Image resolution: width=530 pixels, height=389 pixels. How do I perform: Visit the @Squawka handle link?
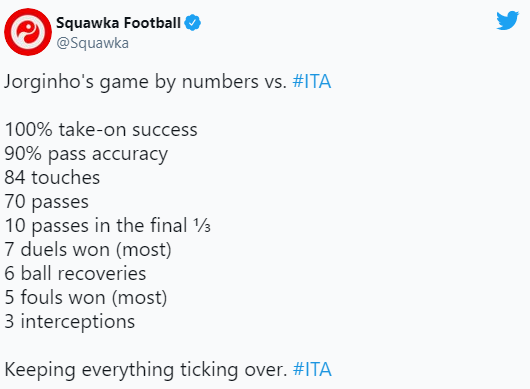(92, 43)
